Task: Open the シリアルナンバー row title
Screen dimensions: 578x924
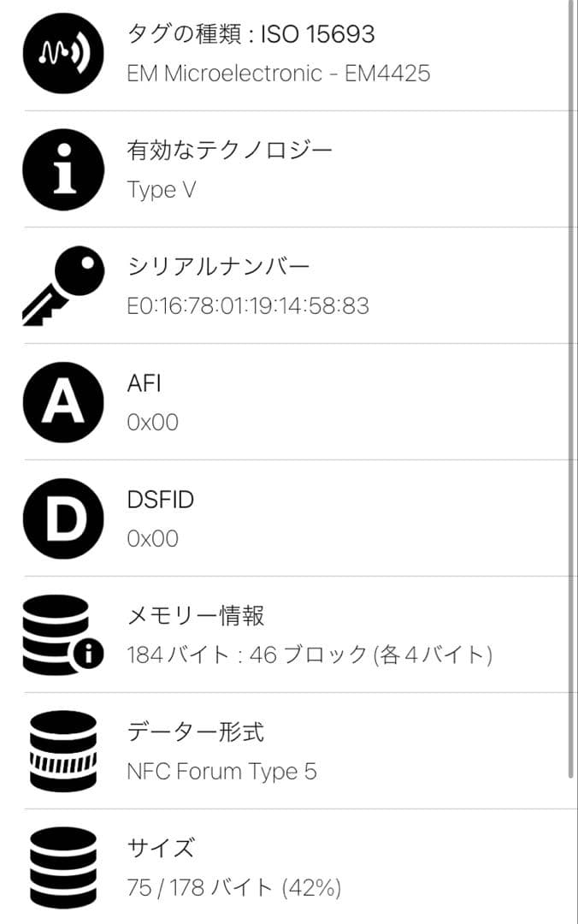Action: pyautogui.click(x=218, y=267)
